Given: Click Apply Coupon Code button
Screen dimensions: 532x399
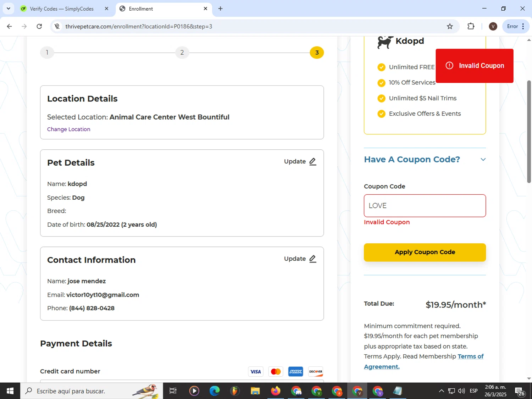Looking at the screenshot, I should coord(425,252).
